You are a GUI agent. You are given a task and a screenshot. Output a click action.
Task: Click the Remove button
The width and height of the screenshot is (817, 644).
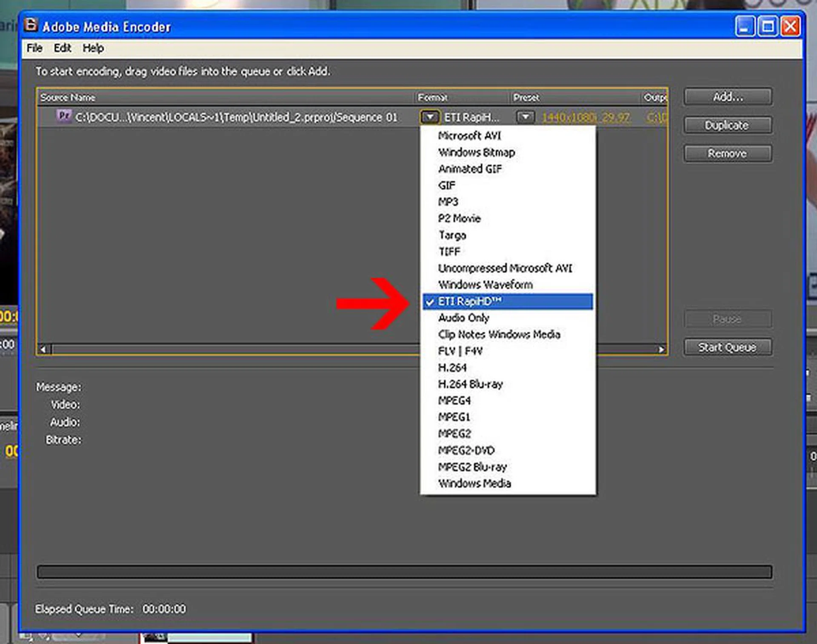pos(727,153)
